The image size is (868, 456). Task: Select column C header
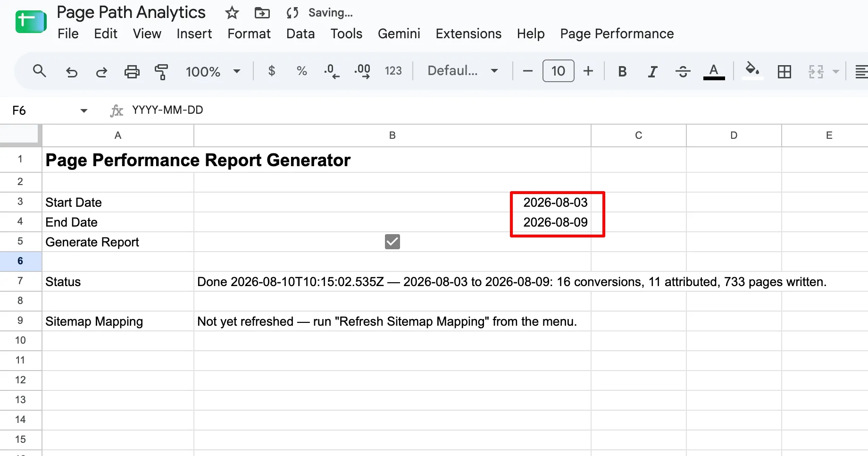click(x=639, y=135)
